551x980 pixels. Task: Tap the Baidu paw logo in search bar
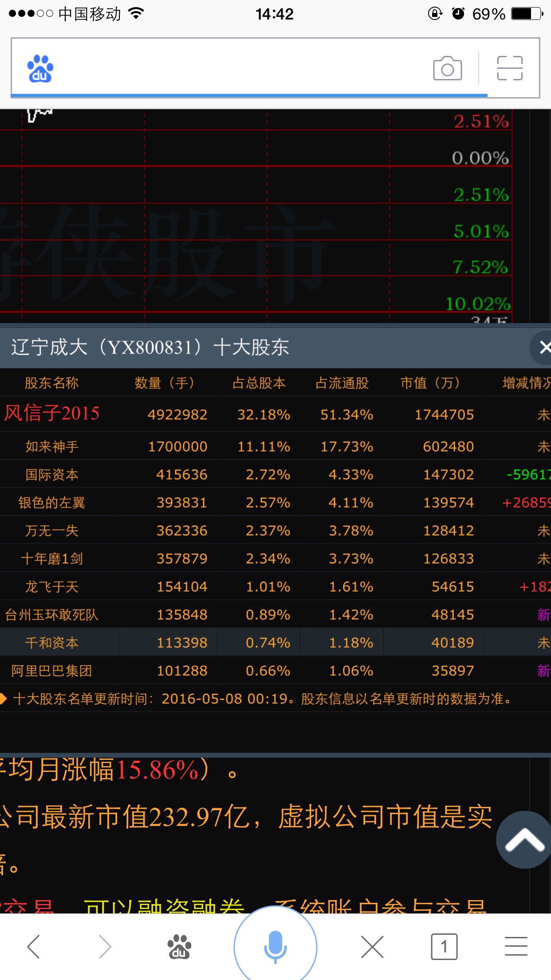click(x=40, y=69)
